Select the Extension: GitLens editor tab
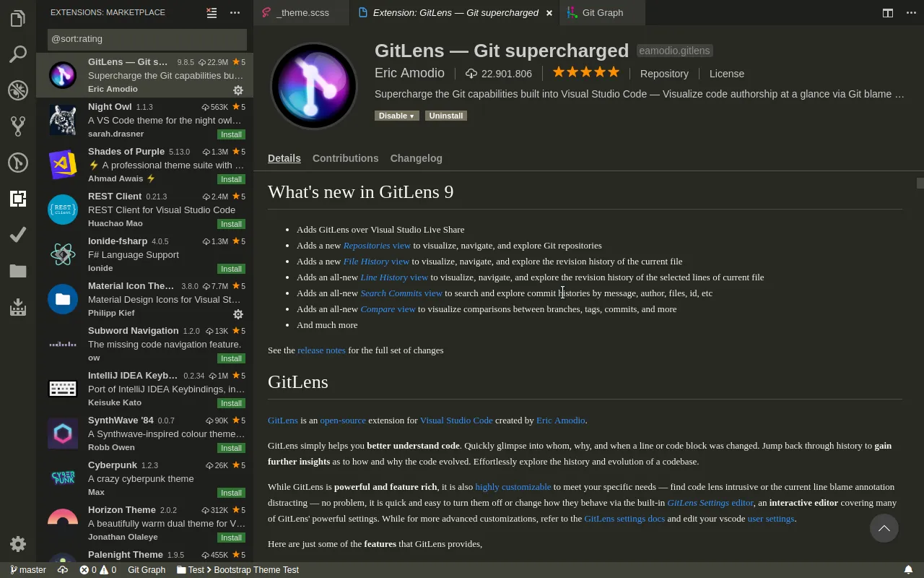Image resolution: width=924 pixels, height=578 pixels. click(x=456, y=12)
